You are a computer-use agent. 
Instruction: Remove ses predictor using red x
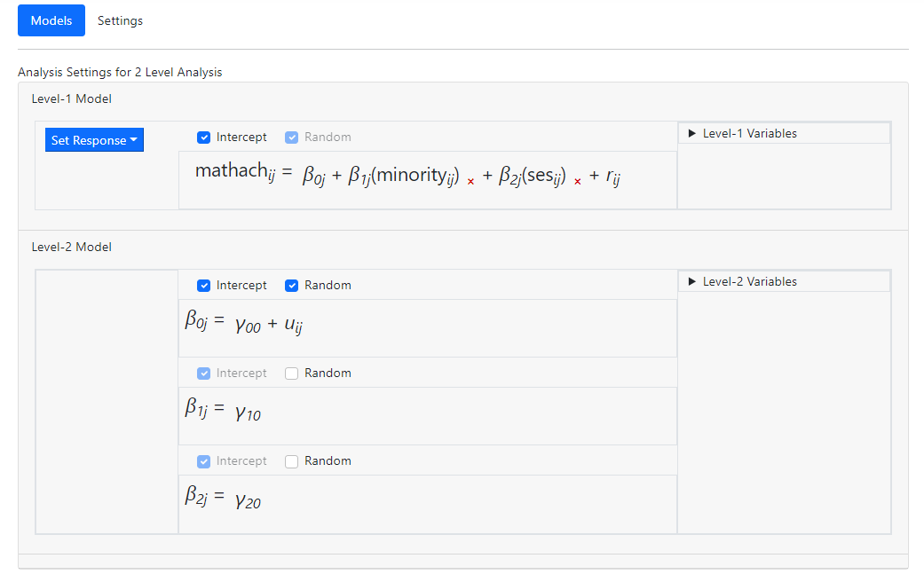coord(577,182)
